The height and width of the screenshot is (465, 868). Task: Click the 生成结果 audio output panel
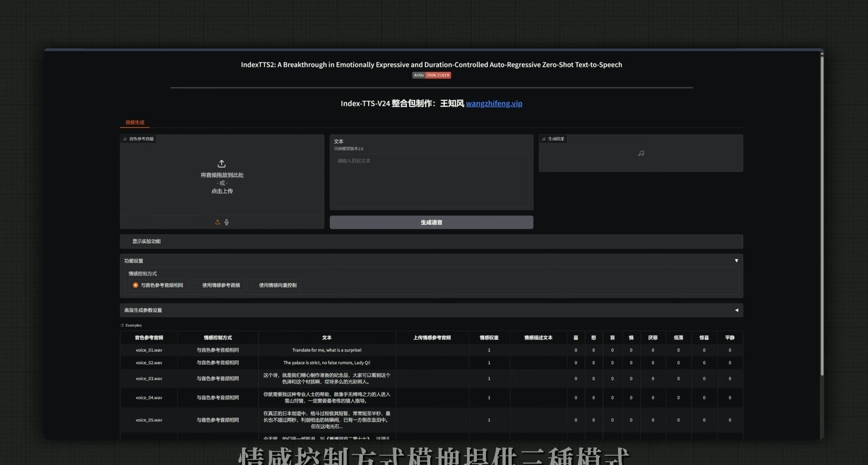point(641,153)
